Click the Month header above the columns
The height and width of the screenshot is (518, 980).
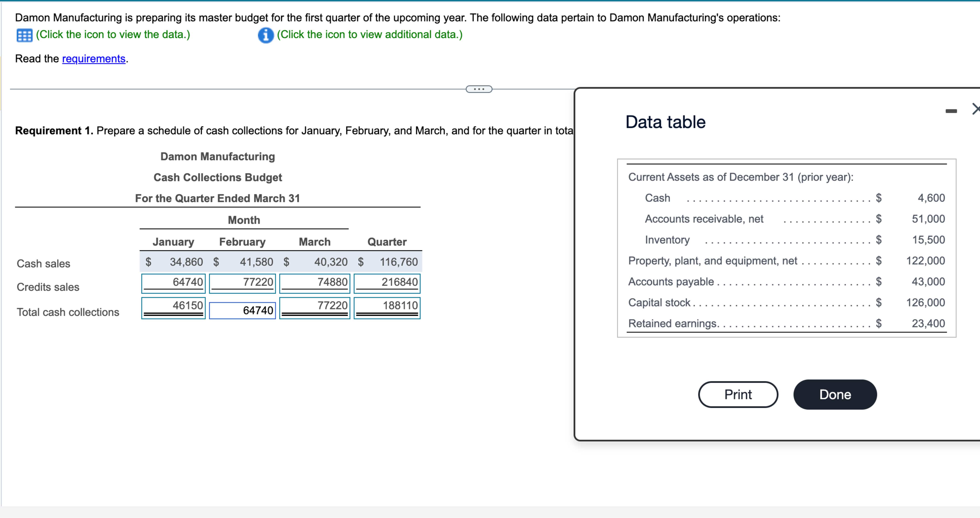click(244, 220)
